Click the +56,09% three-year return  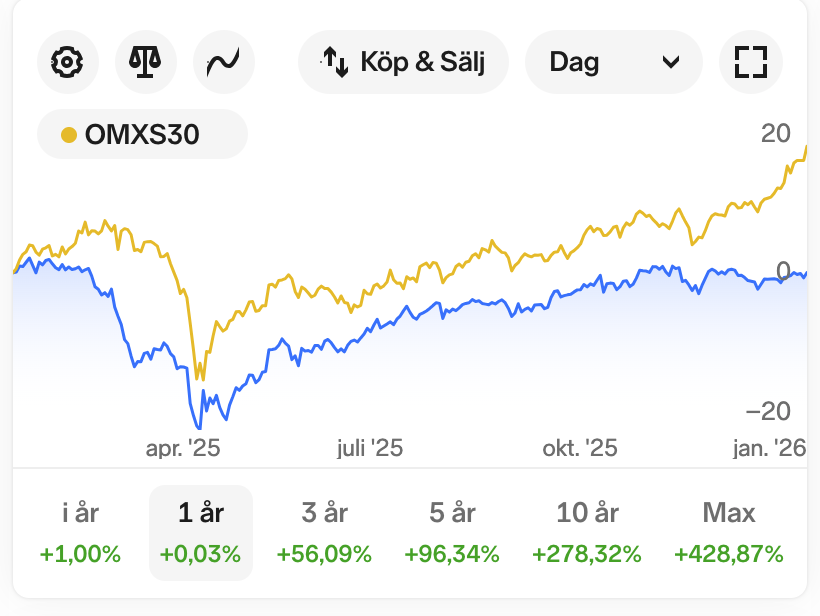324,554
